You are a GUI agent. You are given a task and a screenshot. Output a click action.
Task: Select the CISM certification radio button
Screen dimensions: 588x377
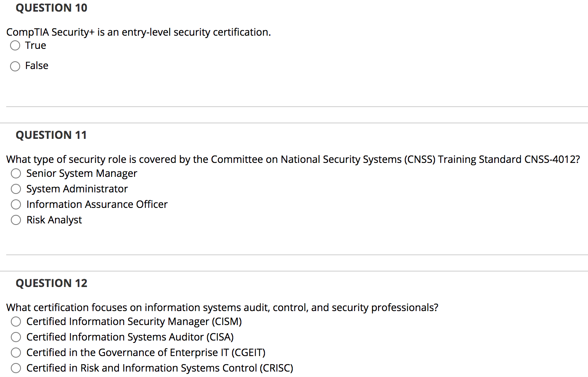tap(16, 322)
